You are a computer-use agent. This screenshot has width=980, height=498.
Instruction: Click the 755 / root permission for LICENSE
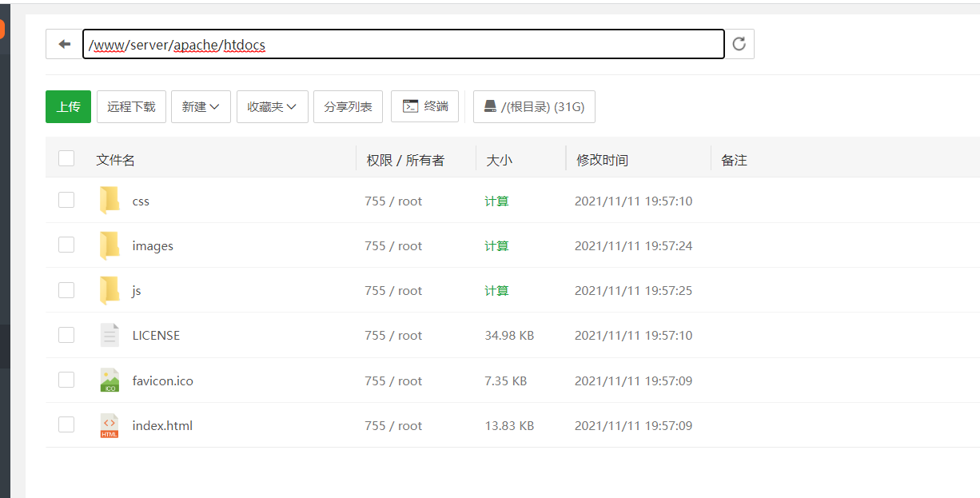(x=393, y=336)
